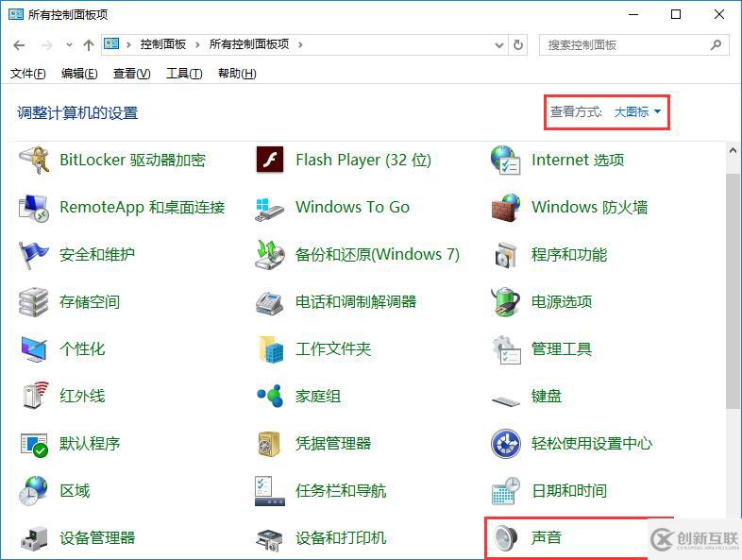Open the Internet 选项 globe icon
Screen dimensions: 742x560
505,160
